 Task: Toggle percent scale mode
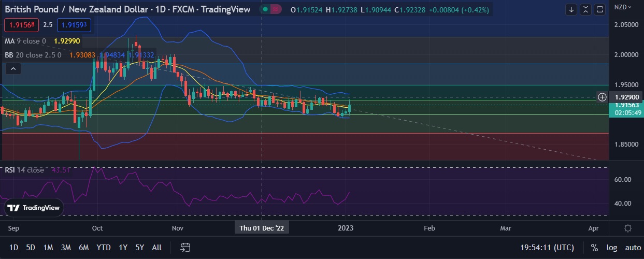pyautogui.click(x=594, y=248)
